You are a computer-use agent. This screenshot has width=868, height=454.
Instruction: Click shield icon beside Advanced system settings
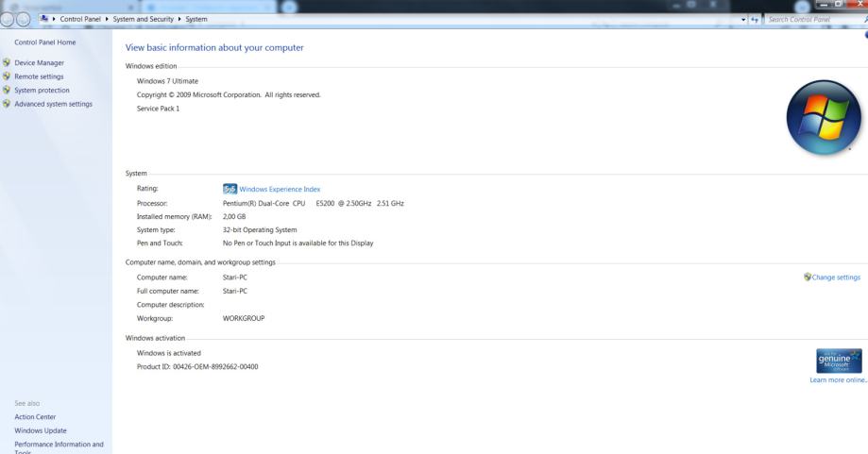tap(7, 104)
